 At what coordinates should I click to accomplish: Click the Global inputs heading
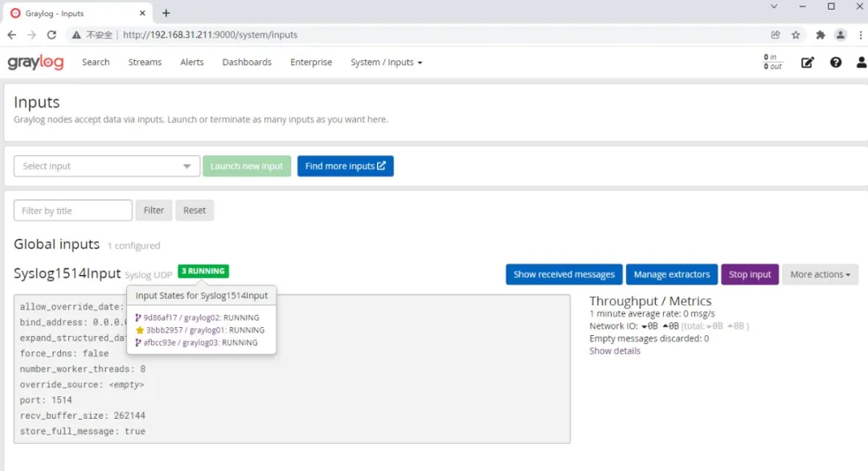pos(56,244)
